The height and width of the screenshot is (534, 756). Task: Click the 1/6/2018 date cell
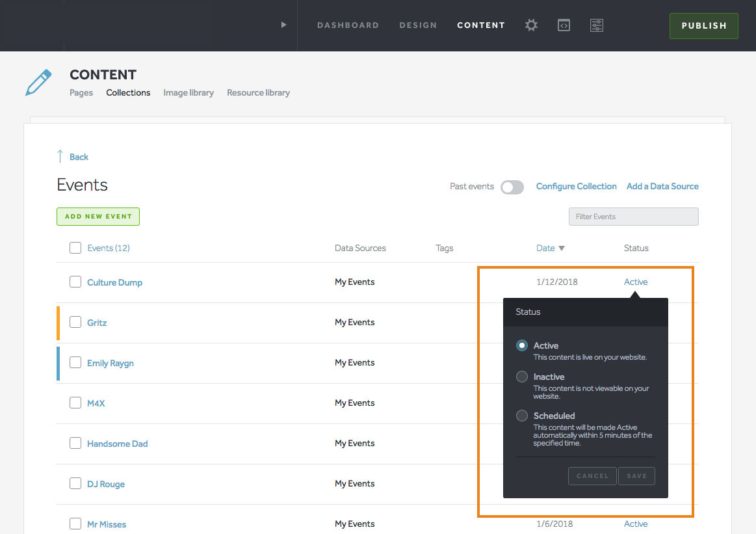[554, 524]
